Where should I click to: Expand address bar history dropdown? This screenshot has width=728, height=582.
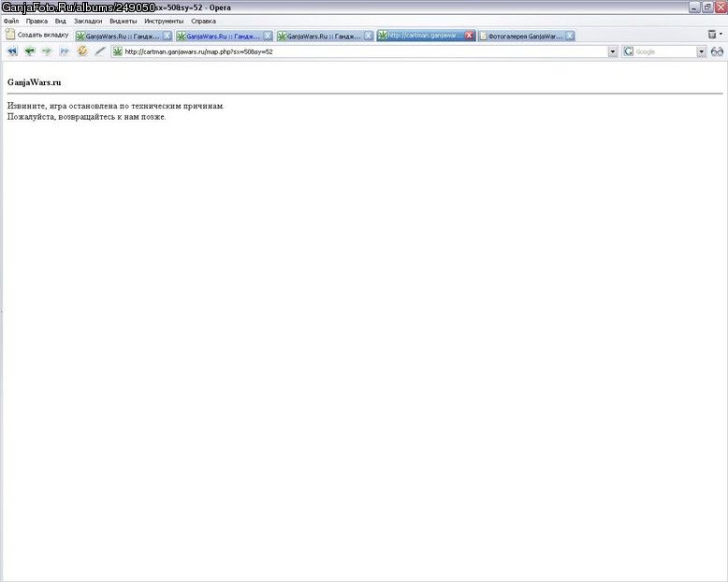(613, 52)
